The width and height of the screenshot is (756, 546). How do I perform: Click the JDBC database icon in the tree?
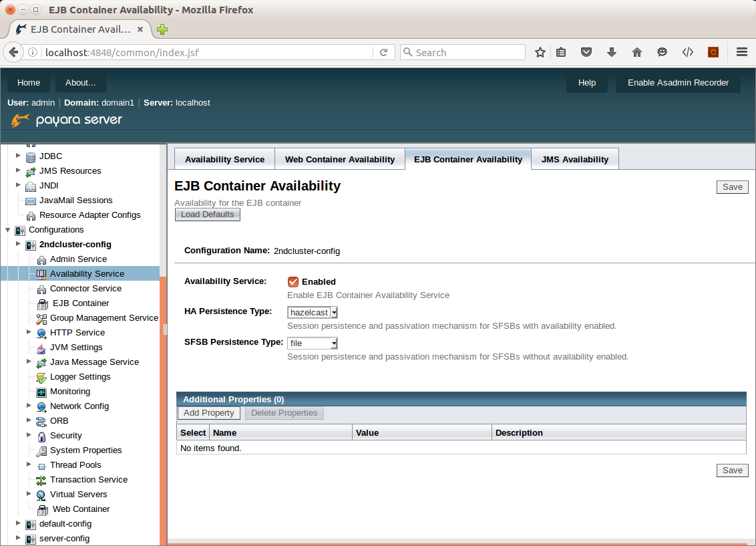[31, 156]
